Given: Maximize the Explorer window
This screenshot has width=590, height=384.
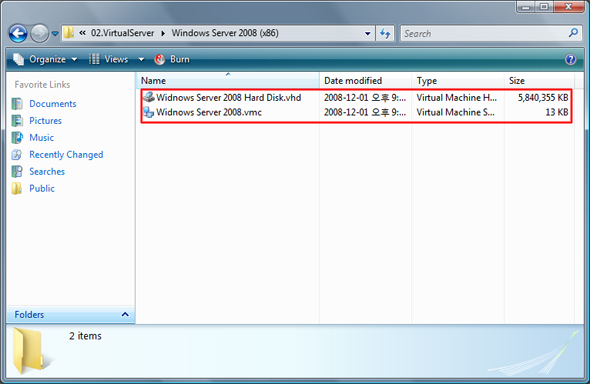Looking at the screenshot, I should pyautogui.click(x=544, y=7).
